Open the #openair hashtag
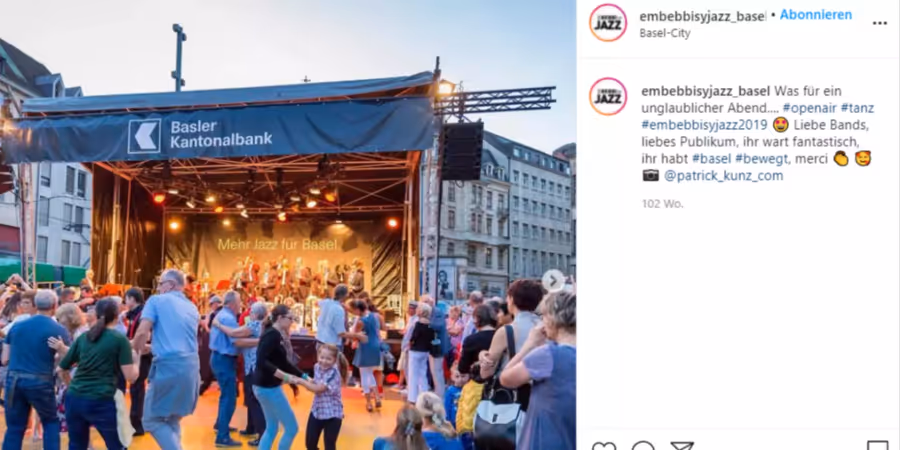 coord(809,108)
